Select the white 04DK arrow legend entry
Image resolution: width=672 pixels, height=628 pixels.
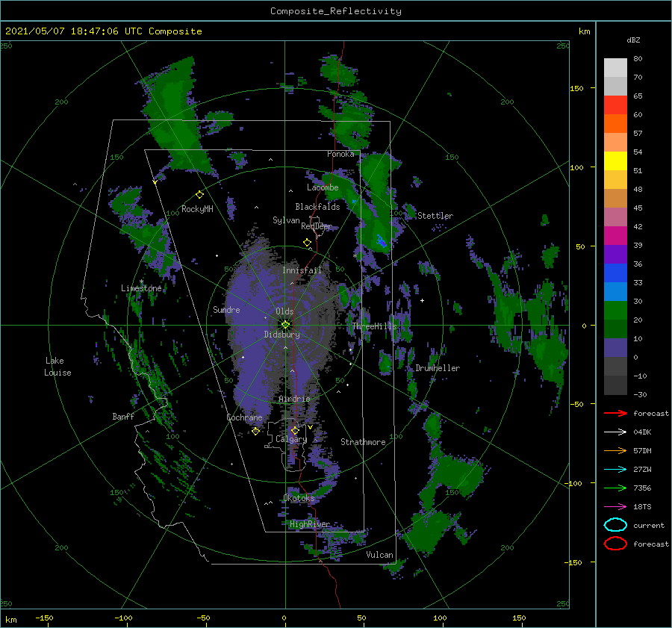(x=615, y=432)
